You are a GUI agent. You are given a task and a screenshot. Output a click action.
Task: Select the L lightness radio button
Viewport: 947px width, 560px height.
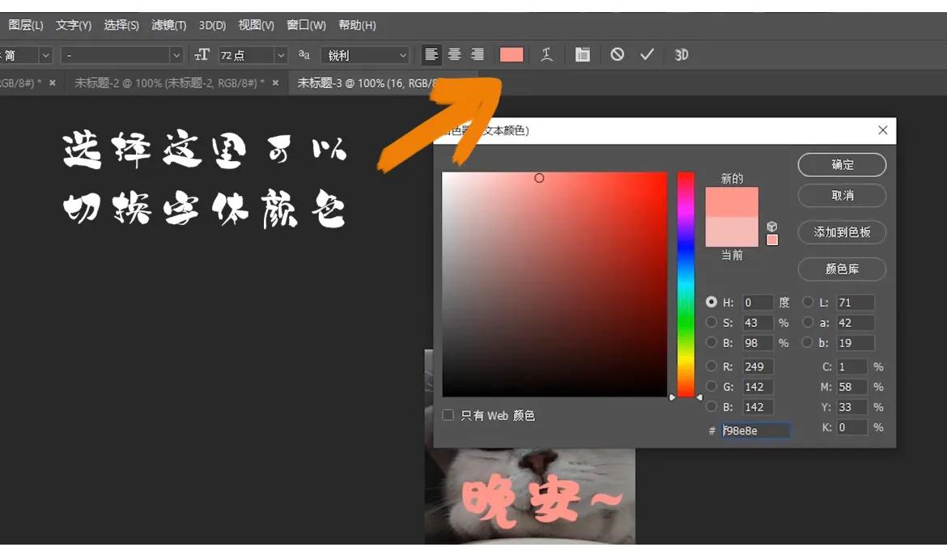[809, 302]
